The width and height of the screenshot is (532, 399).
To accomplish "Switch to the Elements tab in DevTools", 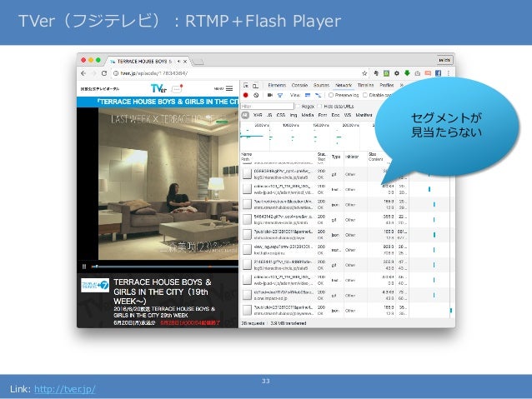I will click(x=277, y=85).
